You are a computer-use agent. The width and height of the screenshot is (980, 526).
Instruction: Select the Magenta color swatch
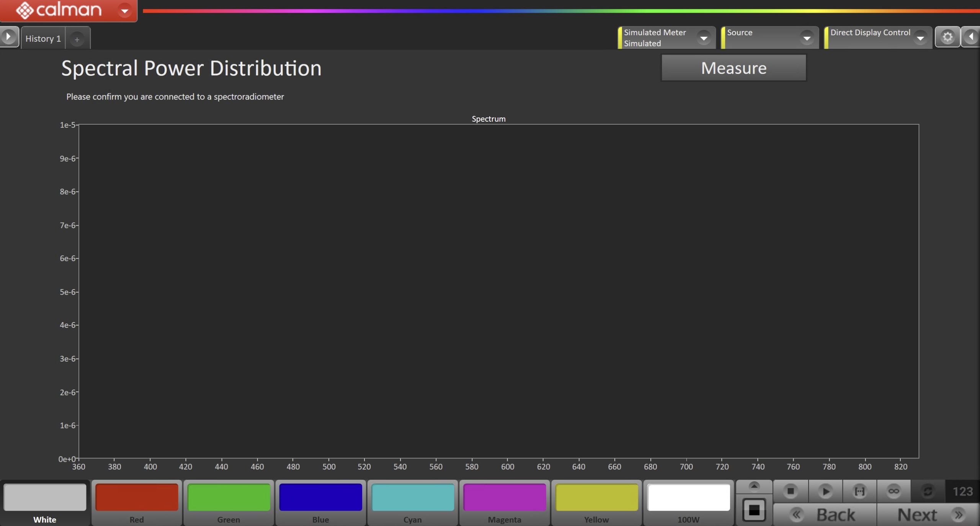[x=504, y=497]
